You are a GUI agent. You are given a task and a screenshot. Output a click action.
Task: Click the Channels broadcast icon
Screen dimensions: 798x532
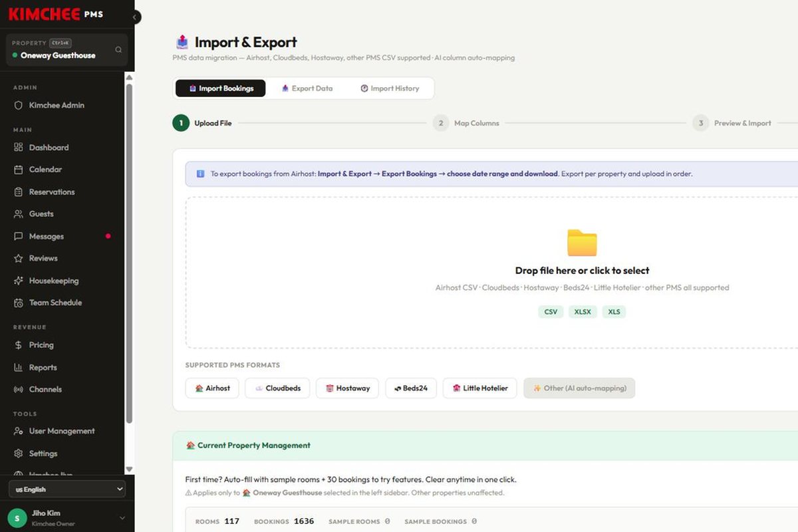(x=19, y=389)
